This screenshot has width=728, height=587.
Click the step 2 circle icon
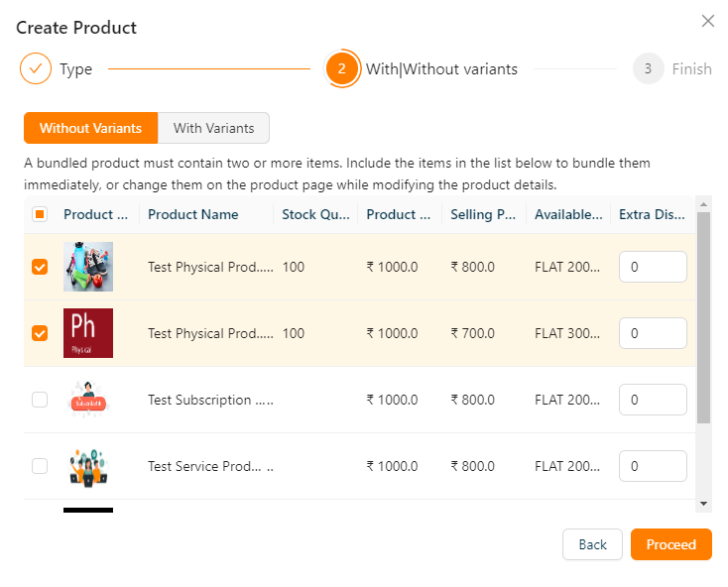(x=341, y=69)
